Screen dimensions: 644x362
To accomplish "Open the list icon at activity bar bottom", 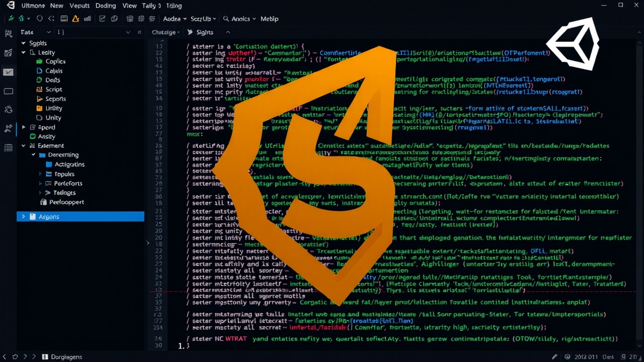I will click(x=8, y=147).
